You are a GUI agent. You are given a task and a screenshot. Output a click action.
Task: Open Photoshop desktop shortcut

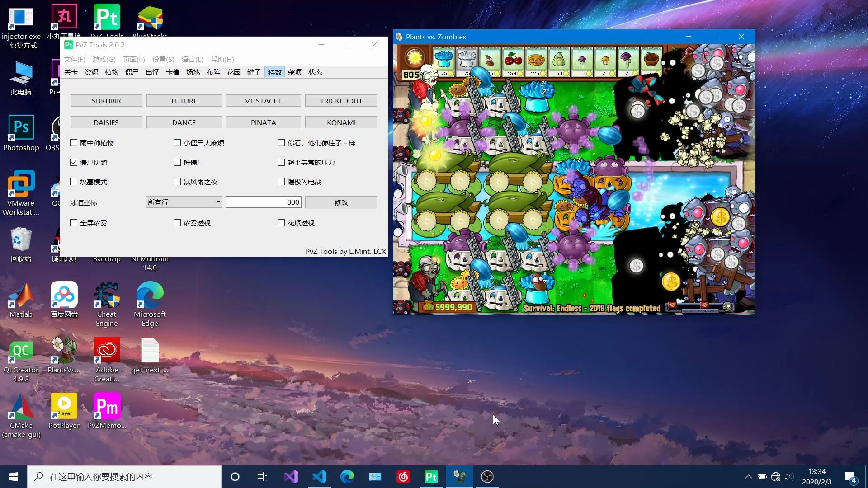point(21,133)
